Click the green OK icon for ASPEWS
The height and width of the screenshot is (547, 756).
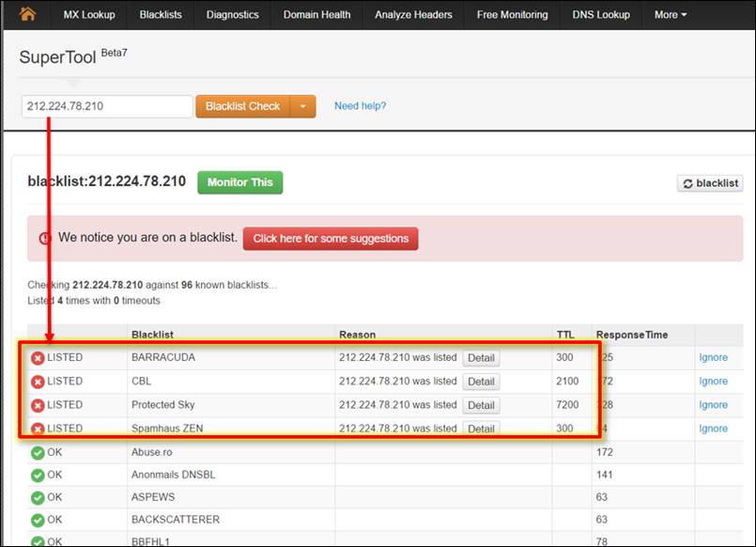38,498
